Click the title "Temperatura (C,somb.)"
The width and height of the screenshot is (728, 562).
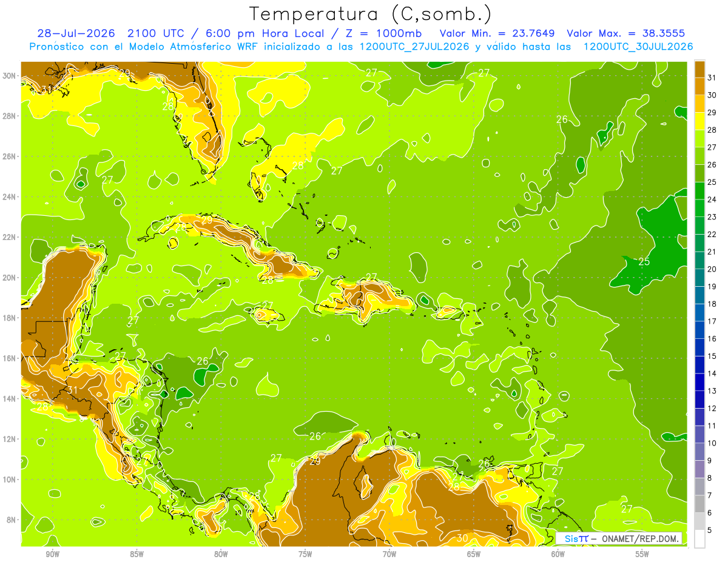tap(370, 14)
